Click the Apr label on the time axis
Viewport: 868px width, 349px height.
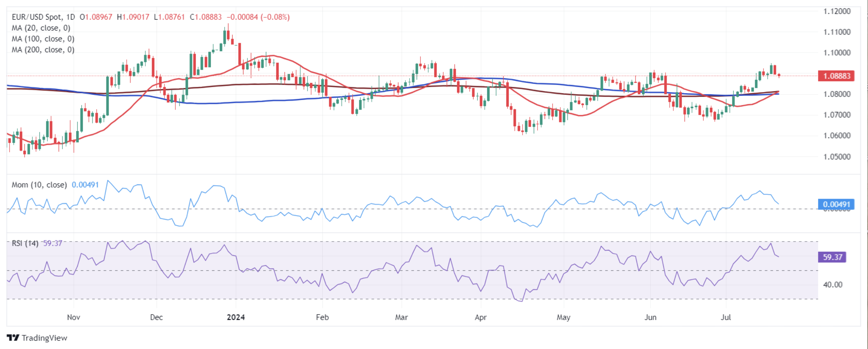[481, 317]
